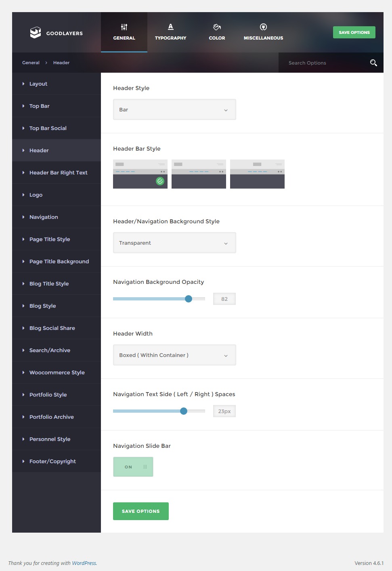Click the arrow icon beside Layout
This screenshot has width=392, height=571.
click(x=23, y=84)
